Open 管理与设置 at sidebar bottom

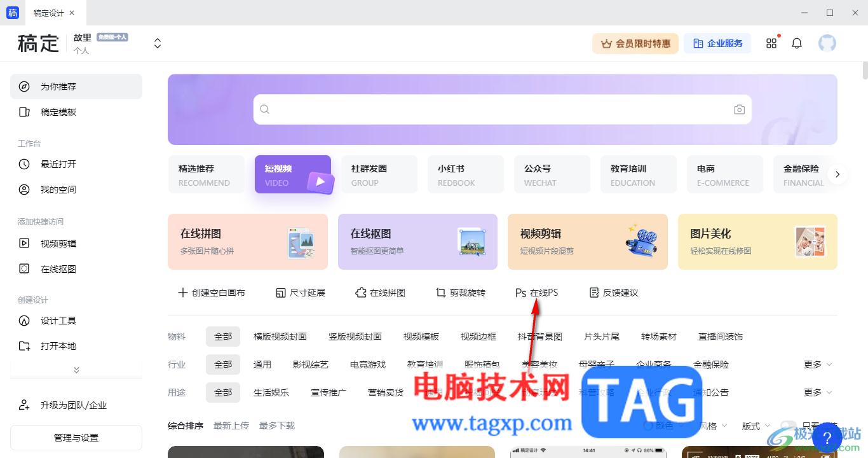[76, 438]
